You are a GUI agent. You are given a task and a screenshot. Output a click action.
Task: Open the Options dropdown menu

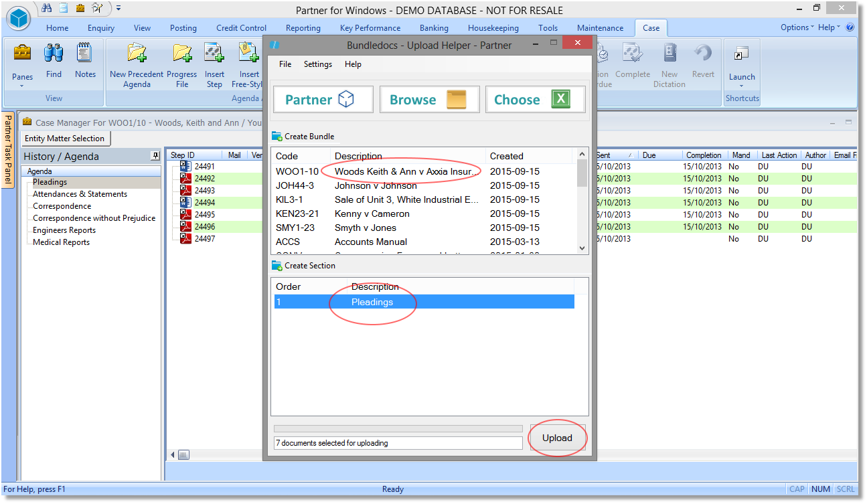coord(797,27)
